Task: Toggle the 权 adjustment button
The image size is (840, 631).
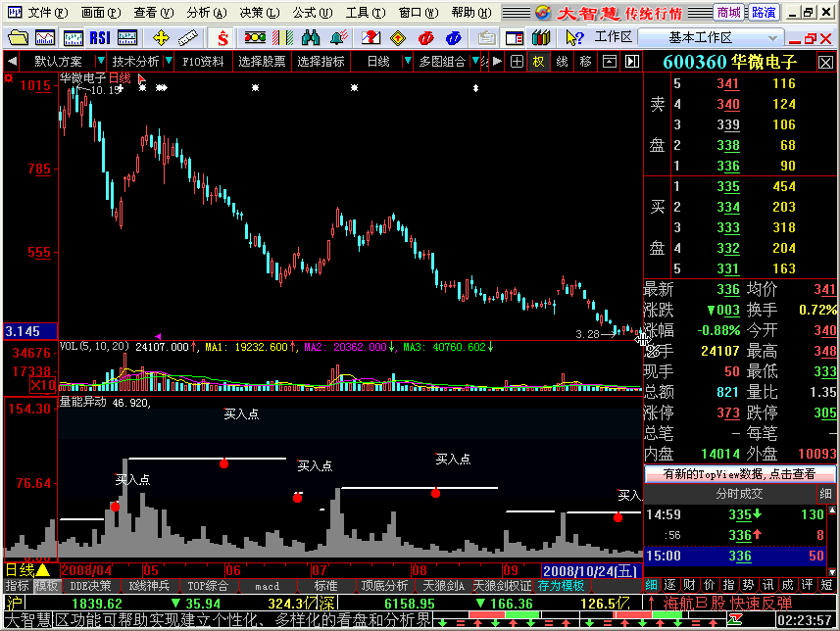Action: coord(538,62)
